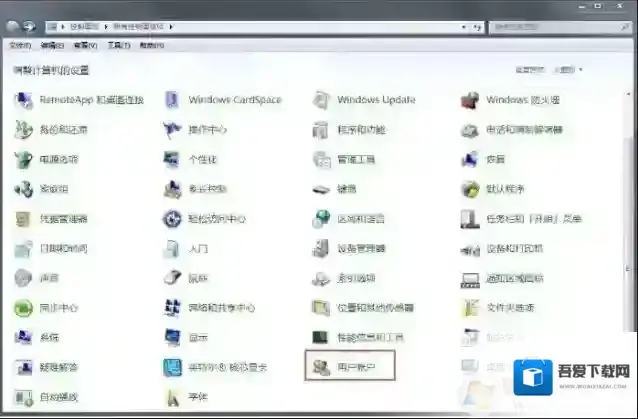Open 显示 display monitor icon

tap(172, 338)
